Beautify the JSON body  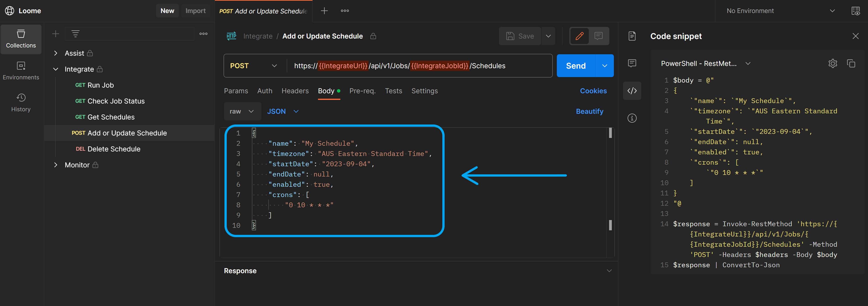pos(589,112)
